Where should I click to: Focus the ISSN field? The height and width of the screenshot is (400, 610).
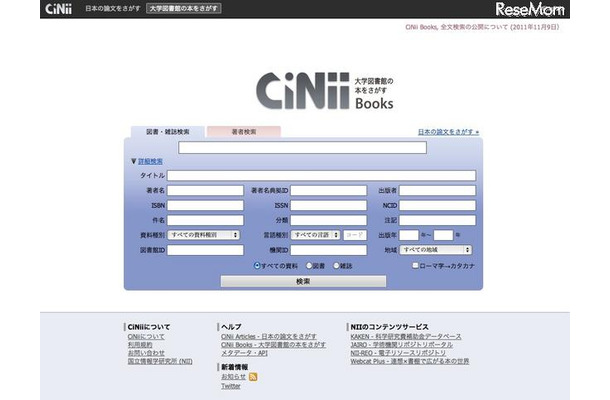click(x=329, y=205)
